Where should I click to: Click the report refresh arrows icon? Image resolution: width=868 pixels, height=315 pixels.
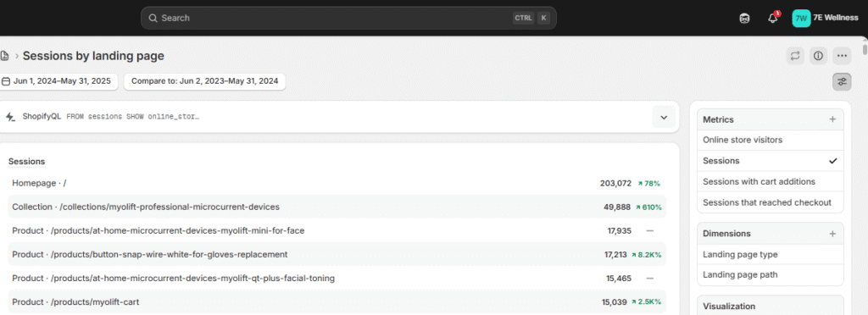(795, 55)
